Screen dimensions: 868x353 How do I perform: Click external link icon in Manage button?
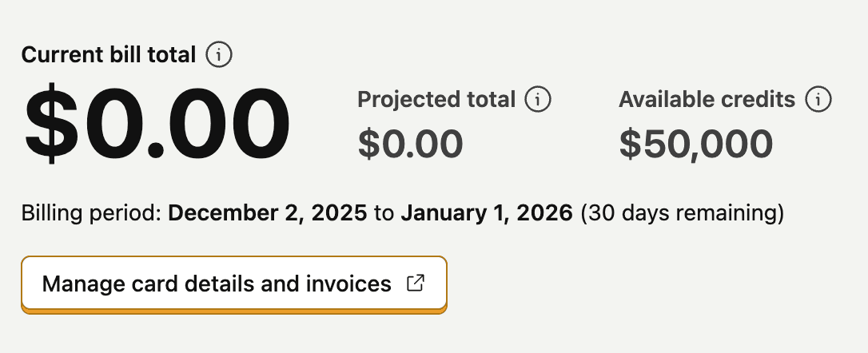pos(415,284)
